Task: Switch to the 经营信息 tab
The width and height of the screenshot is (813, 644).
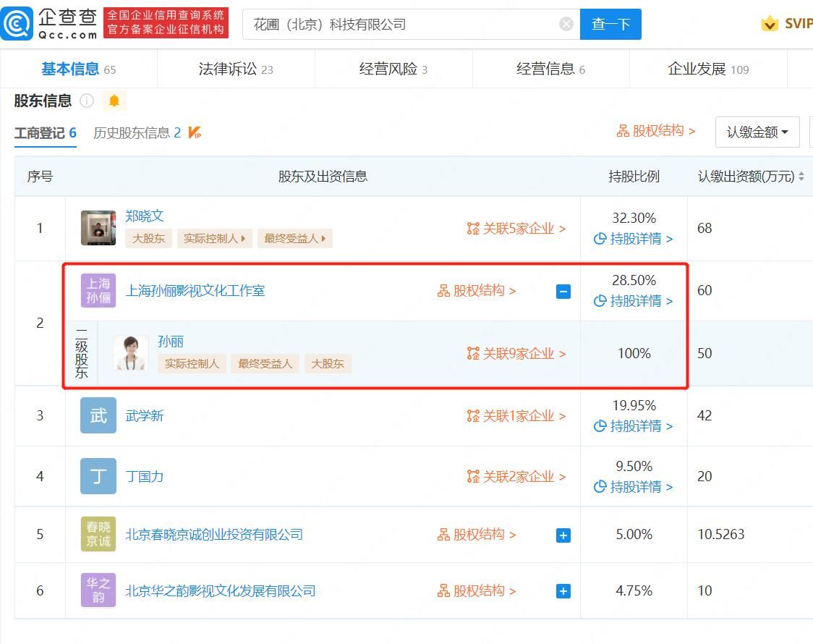Action: (x=550, y=69)
